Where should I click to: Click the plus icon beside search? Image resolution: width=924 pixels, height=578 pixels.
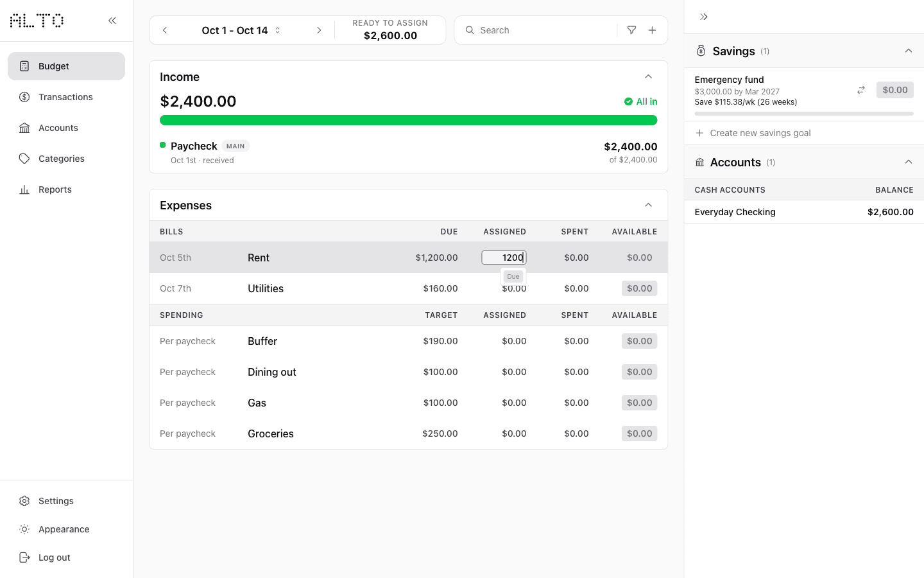click(652, 30)
